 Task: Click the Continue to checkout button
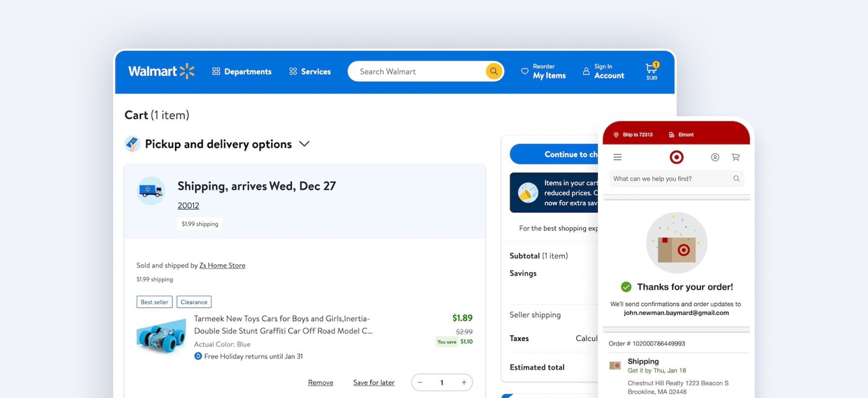pos(554,154)
